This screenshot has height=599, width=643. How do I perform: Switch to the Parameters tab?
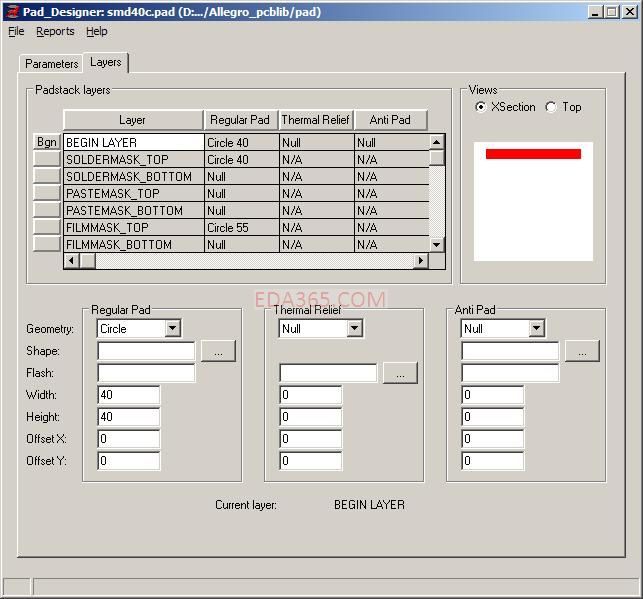51,63
